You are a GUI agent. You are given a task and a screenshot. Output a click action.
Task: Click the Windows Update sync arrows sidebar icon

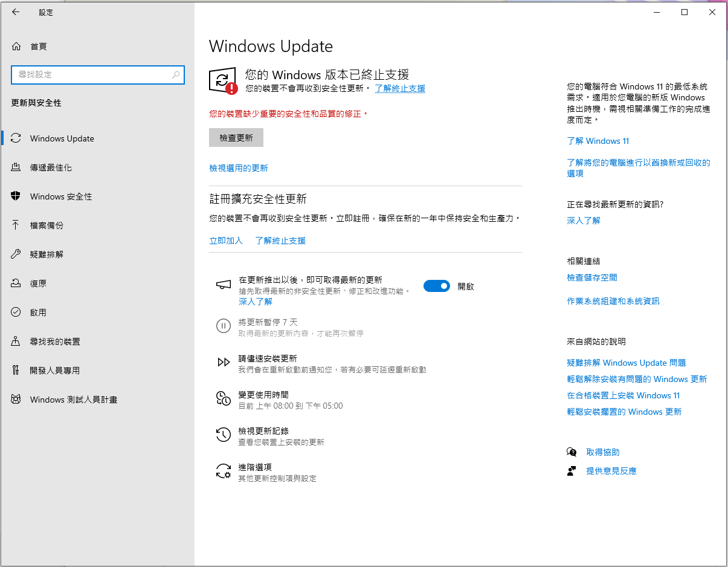[16, 138]
